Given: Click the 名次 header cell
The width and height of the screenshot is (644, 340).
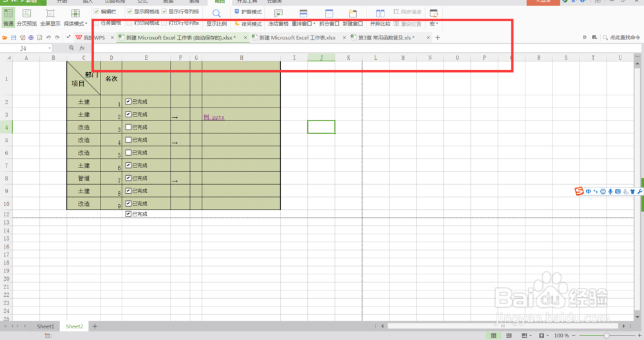Looking at the screenshot, I should (x=111, y=79).
